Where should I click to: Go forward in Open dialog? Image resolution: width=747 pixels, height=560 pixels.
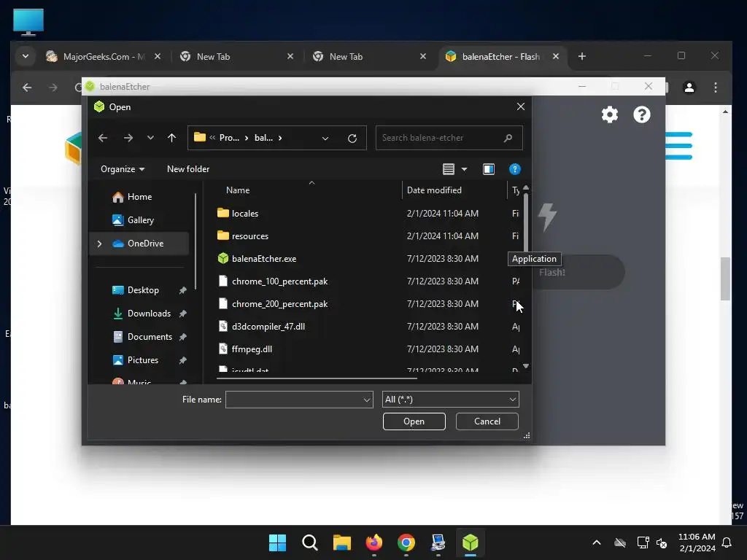pos(128,138)
